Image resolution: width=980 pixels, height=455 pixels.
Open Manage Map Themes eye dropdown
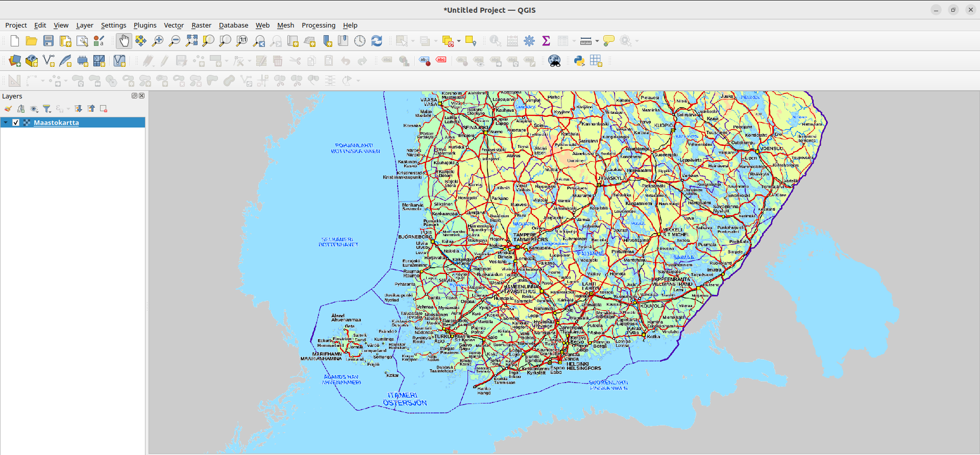point(34,109)
